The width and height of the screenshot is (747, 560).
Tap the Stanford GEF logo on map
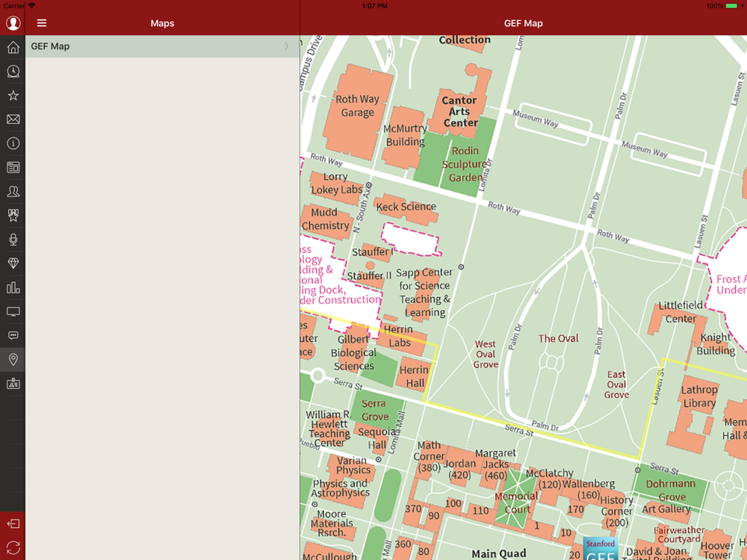tap(601, 549)
